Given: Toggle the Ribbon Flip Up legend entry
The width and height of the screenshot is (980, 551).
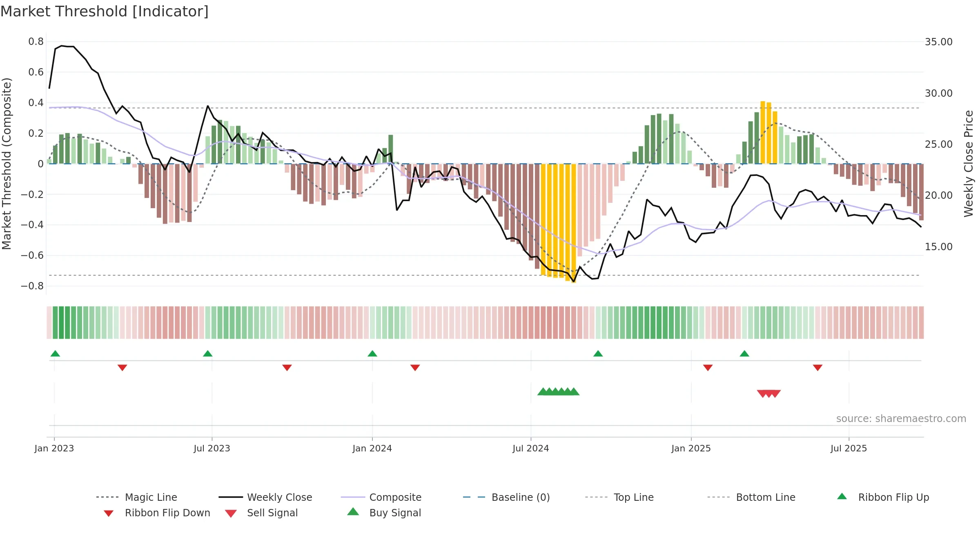Looking at the screenshot, I should coord(883,497).
